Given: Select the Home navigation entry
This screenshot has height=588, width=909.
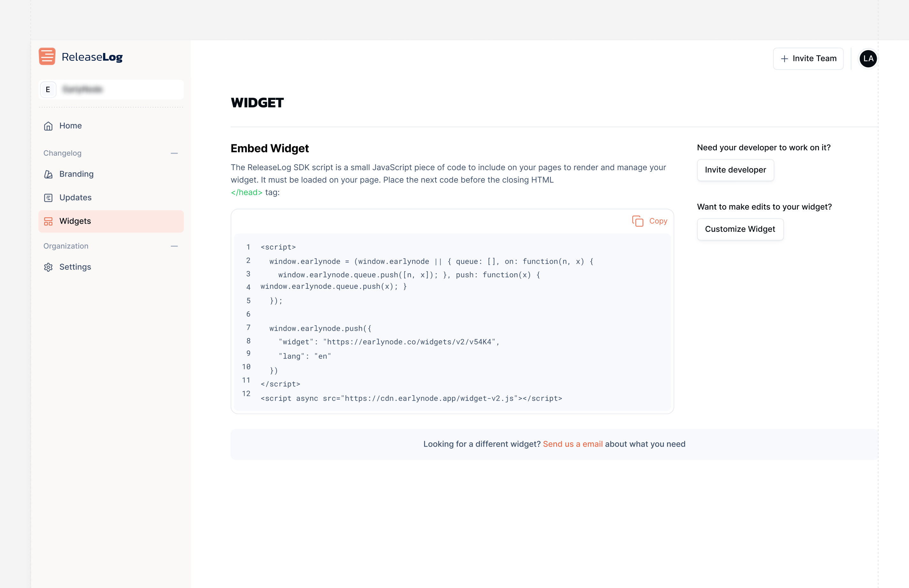Looking at the screenshot, I should [70, 126].
